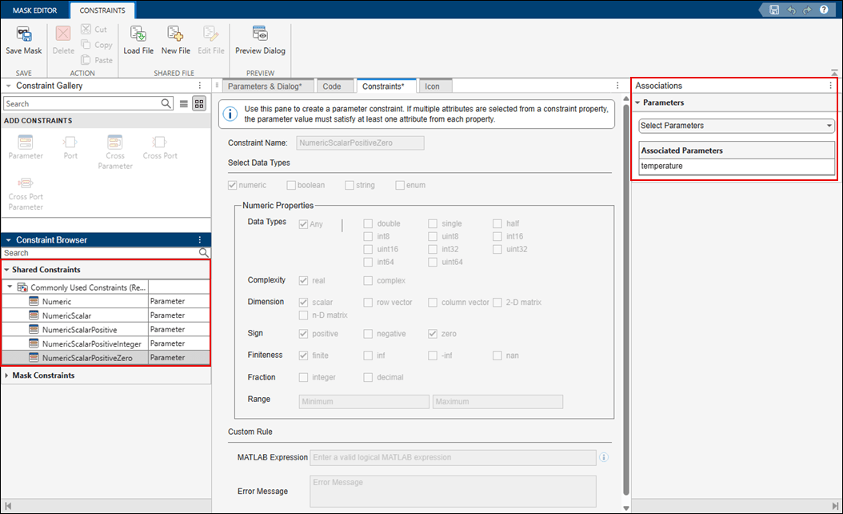Image resolution: width=843 pixels, height=514 pixels.
Task: Click the Constraints pane vertical scrollbar
Action: 626,299
